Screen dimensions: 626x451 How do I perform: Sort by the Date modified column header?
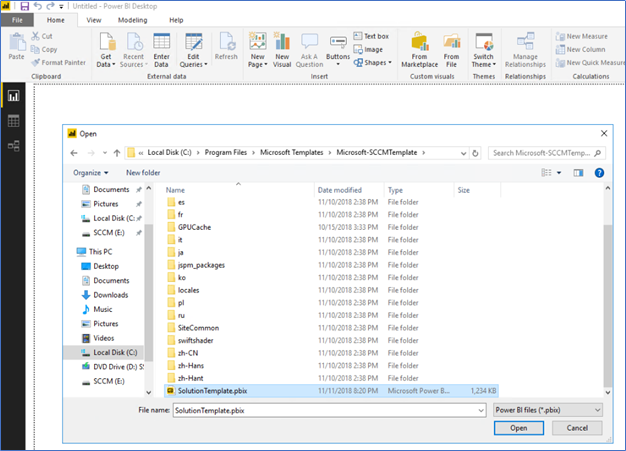coord(340,190)
